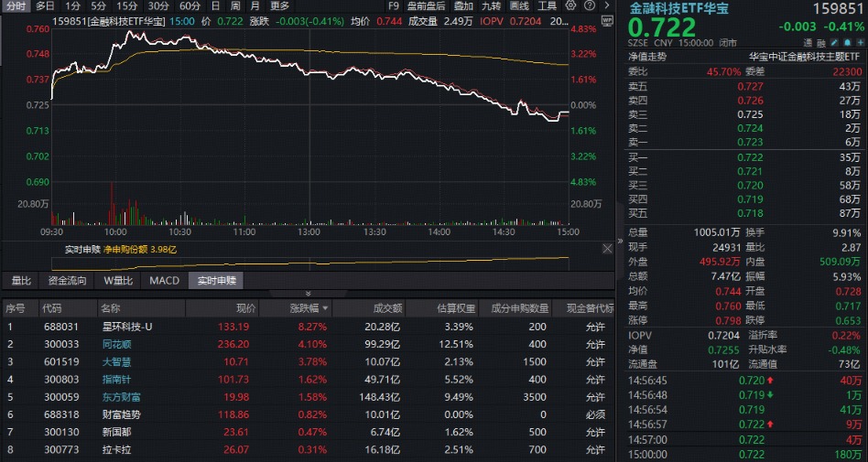868x462 pixels.
Task: Add to watchlist with the plus icon
Action: [x=861, y=43]
